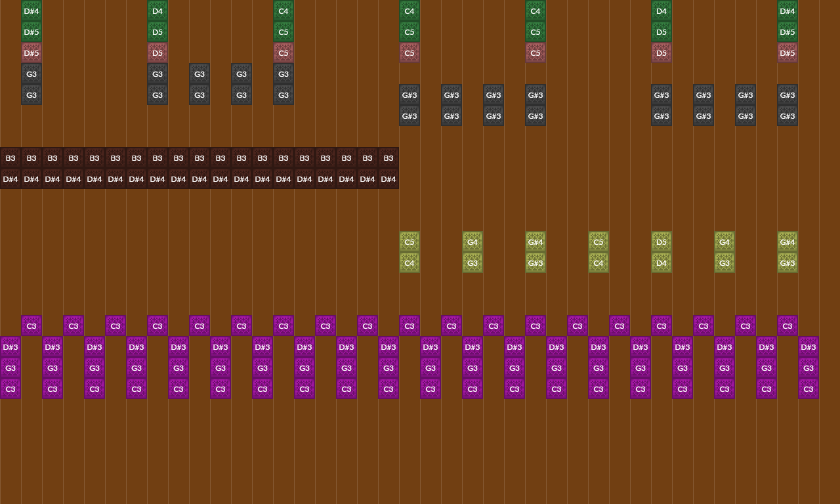The height and width of the screenshot is (504, 840).
Task: Pick the leftmost pink D#5 note block
Action: [x=31, y=53]
